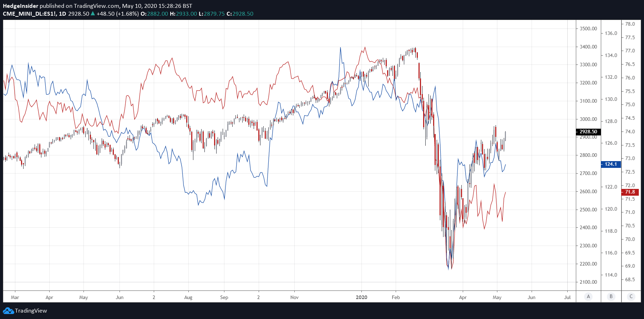Click the green up-change triangle indicator
This screenshot has width=644, height=319.
(x=93, y=14)
